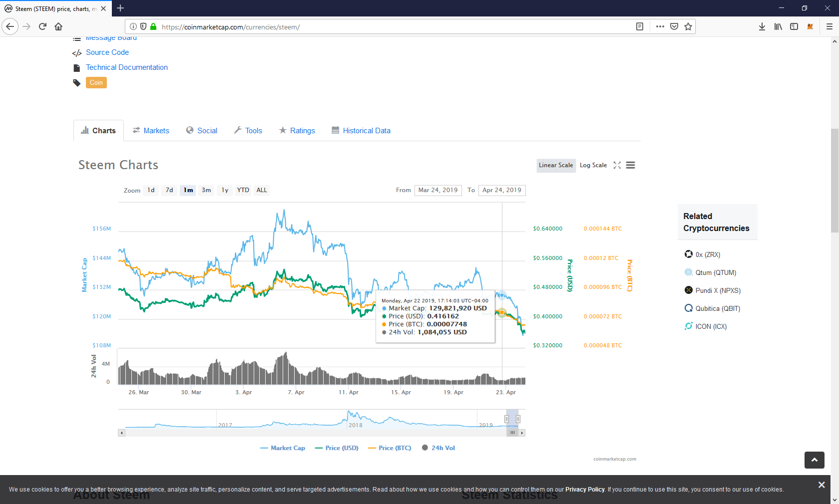Set chart zoom to ALL
This screenshot has width=839, height=504.
coord(262,190)
